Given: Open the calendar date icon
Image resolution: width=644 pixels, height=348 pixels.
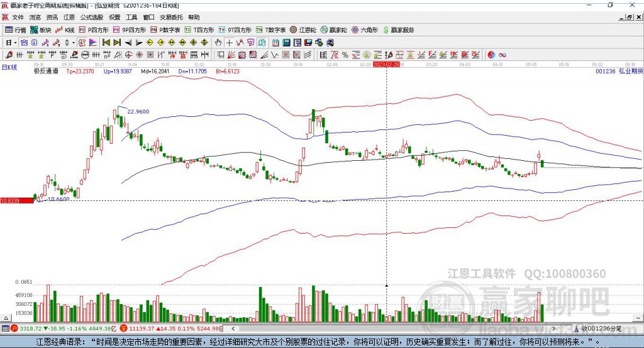Looking at the screenshot, I should click(x=275, y=43).
